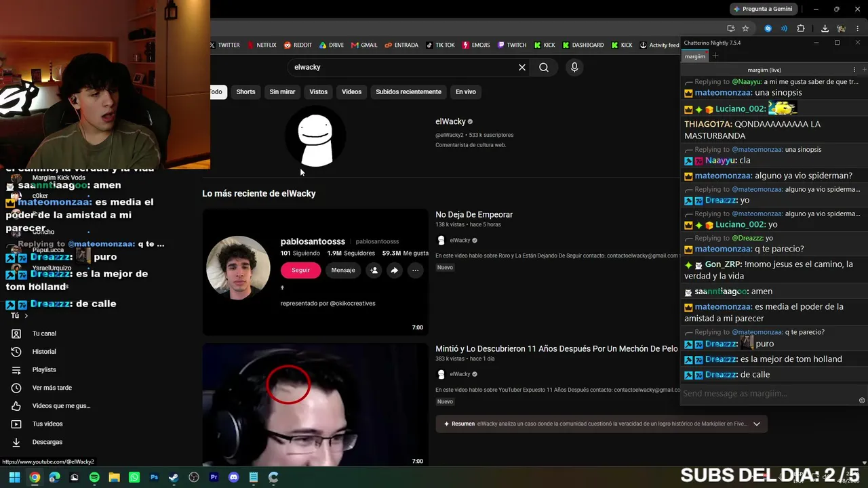
Task: Select the Vistos filter chip
Action: pos(318,91)
